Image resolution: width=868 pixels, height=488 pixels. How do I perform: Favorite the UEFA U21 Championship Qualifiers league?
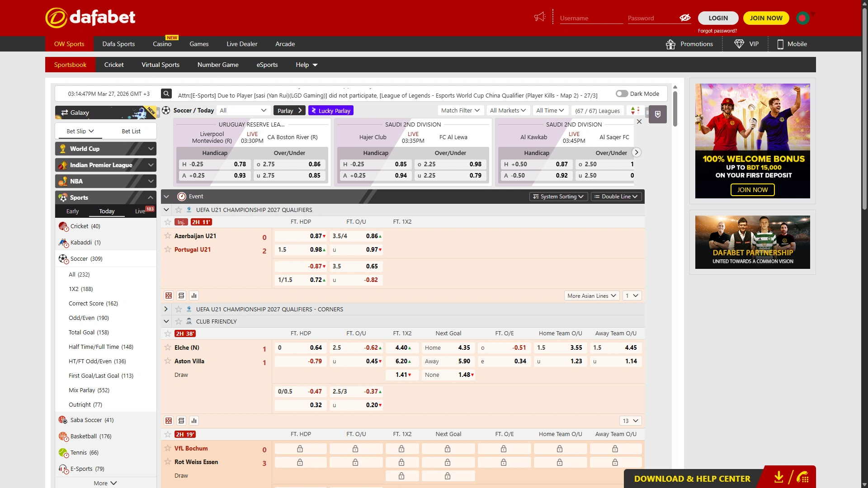coord(179,210)
